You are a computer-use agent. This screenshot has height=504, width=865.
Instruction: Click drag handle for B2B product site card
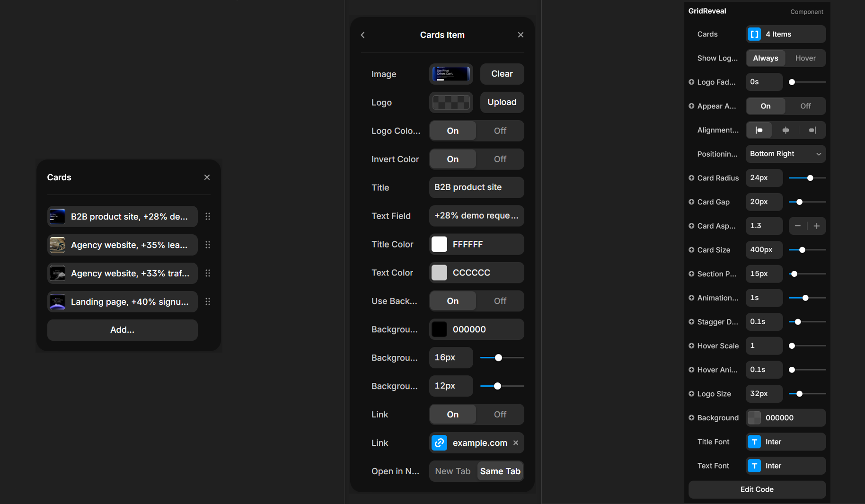coord(208,216)
